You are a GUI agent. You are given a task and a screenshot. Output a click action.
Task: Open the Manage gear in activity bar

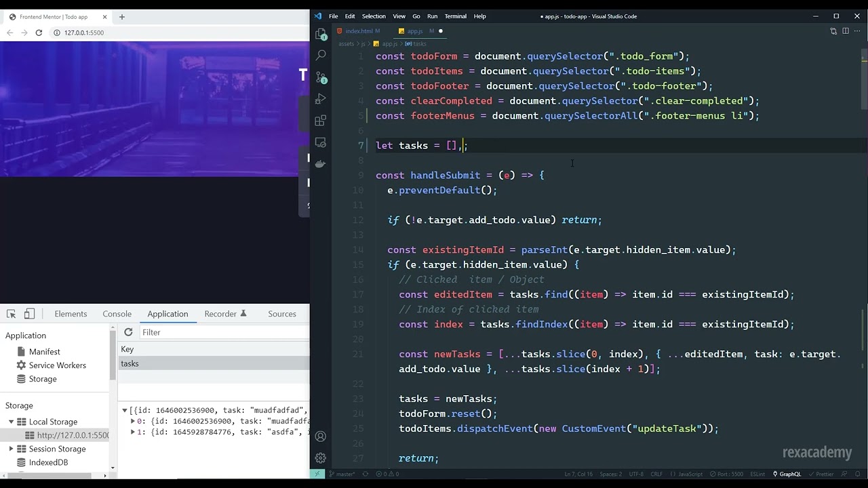tap(321, 458)
